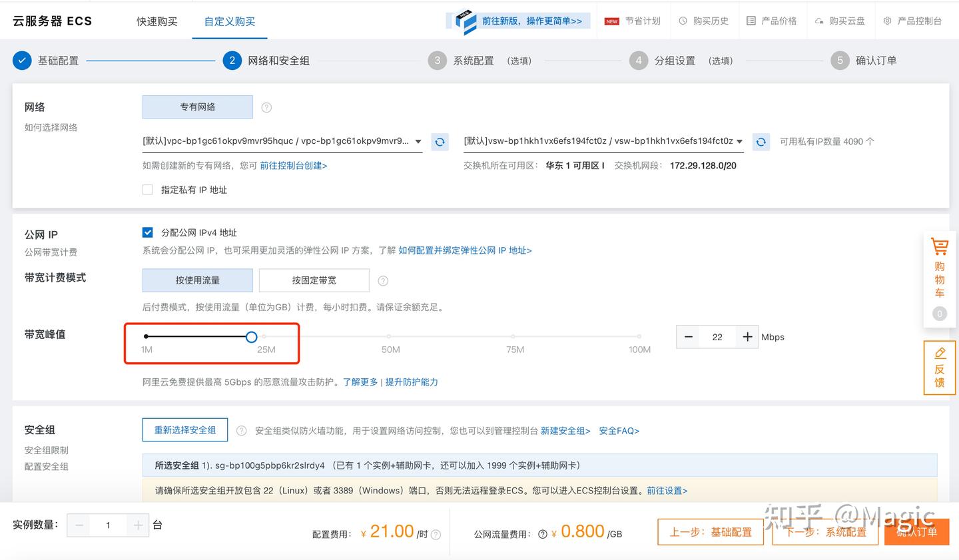959x560 pixels.
Task: Click 重新选择安全组 button
Action: (184, 429)
